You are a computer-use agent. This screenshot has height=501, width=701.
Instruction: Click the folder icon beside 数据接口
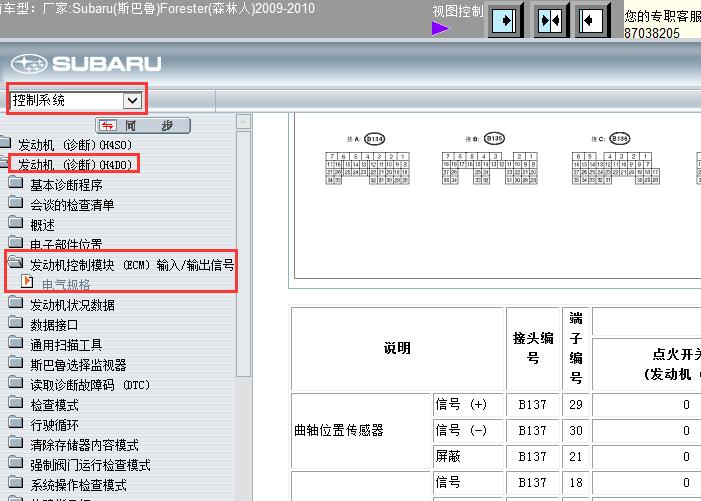coord(16,322)
